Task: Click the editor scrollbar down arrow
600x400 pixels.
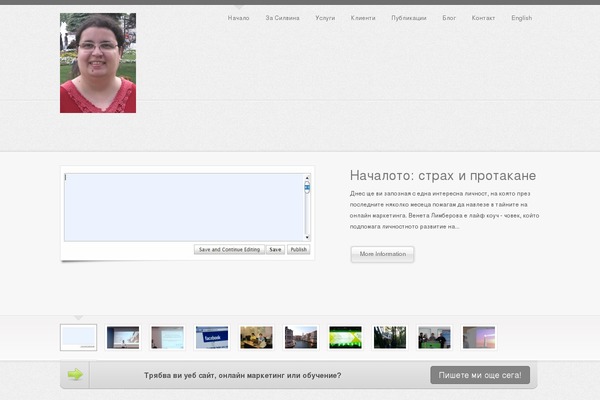Action: pos(307,238)
